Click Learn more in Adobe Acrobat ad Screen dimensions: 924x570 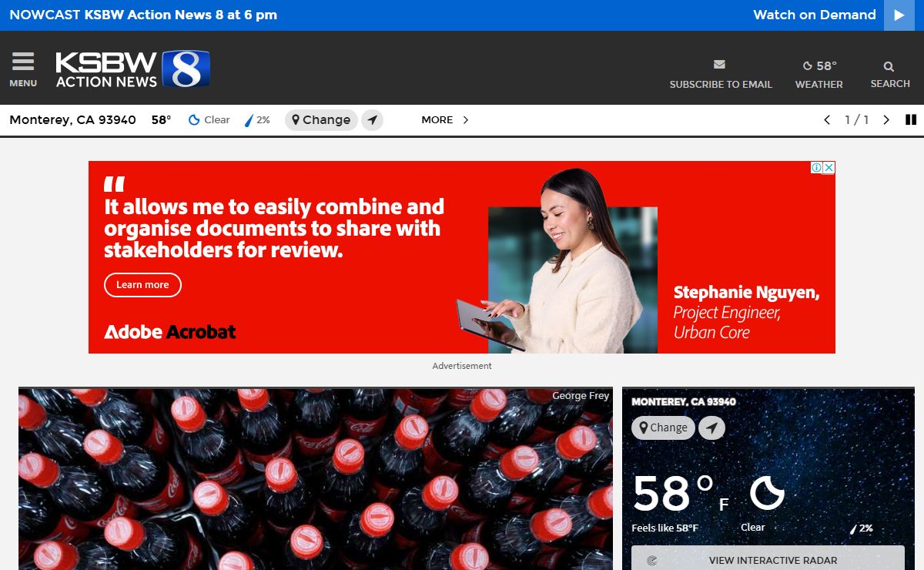142,285
